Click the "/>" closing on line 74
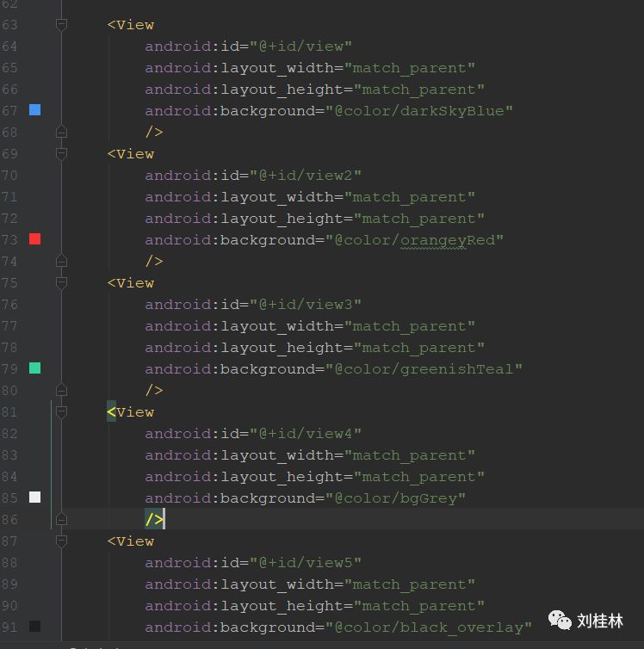Viewport: 644px width, 649px height. click(154, 261)
